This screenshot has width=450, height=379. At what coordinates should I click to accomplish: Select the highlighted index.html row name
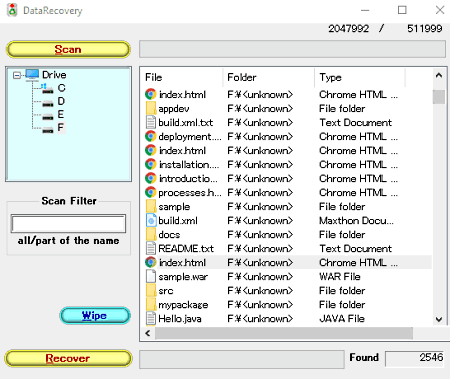(x=182, y=263)
